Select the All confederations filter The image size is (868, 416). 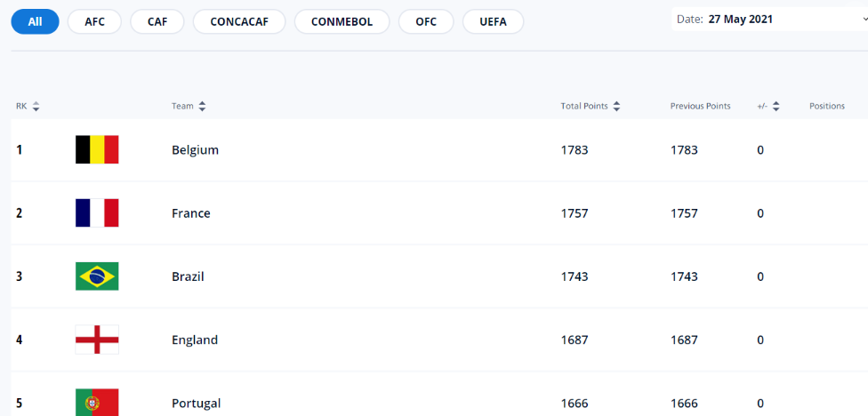35,21
